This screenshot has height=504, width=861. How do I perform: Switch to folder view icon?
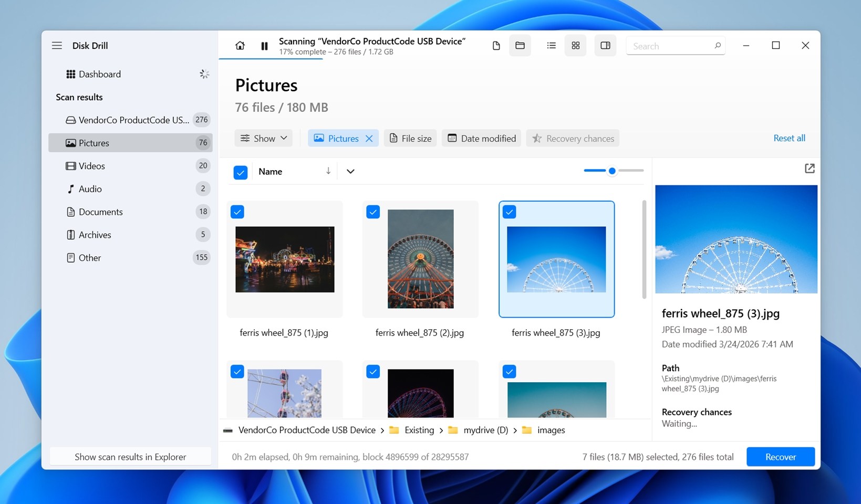tap(520, 46)
